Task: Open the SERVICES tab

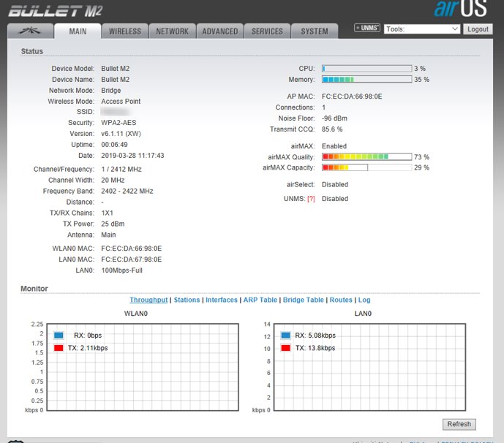Action: tap(267, 31)
